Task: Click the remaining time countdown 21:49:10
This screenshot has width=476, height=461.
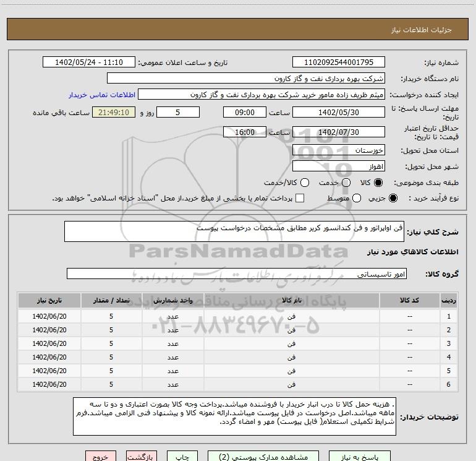Action: pyautogui.click(x=114, y=112)
